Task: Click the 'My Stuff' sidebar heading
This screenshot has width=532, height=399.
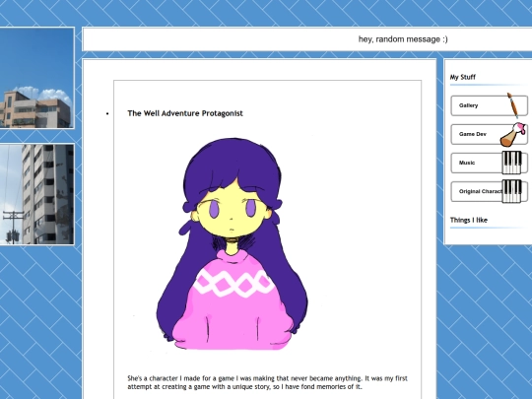Action: click(x=463, y=77)
